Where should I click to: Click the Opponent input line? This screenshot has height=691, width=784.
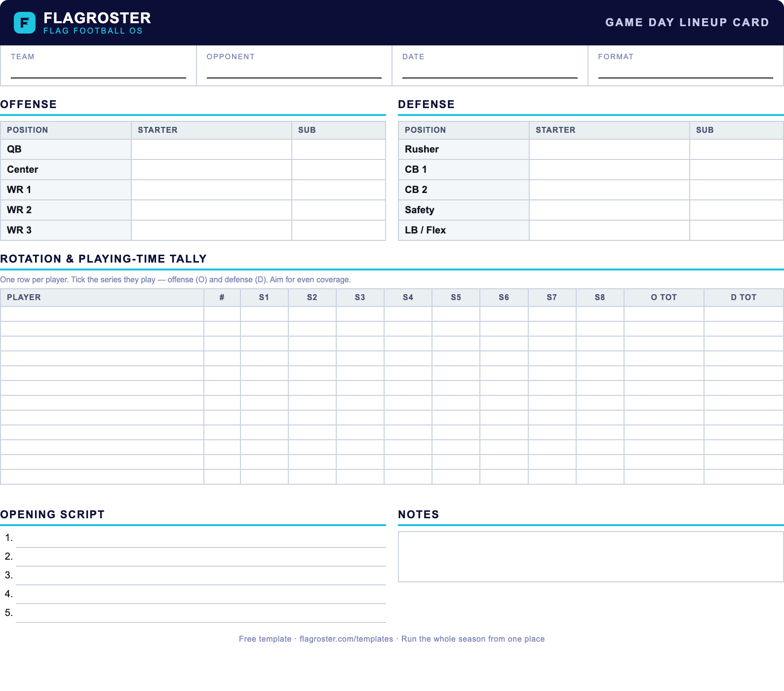tap(294, 72)
